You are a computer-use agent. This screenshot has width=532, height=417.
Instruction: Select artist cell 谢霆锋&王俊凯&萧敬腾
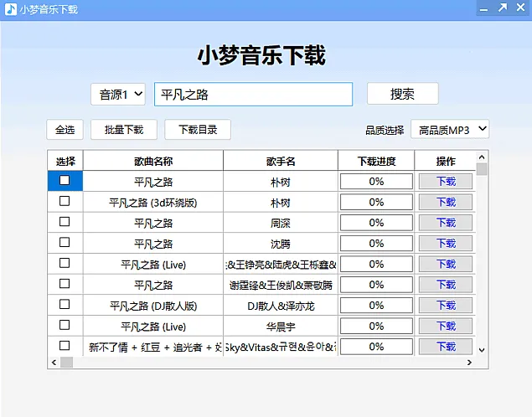(281, 286)
